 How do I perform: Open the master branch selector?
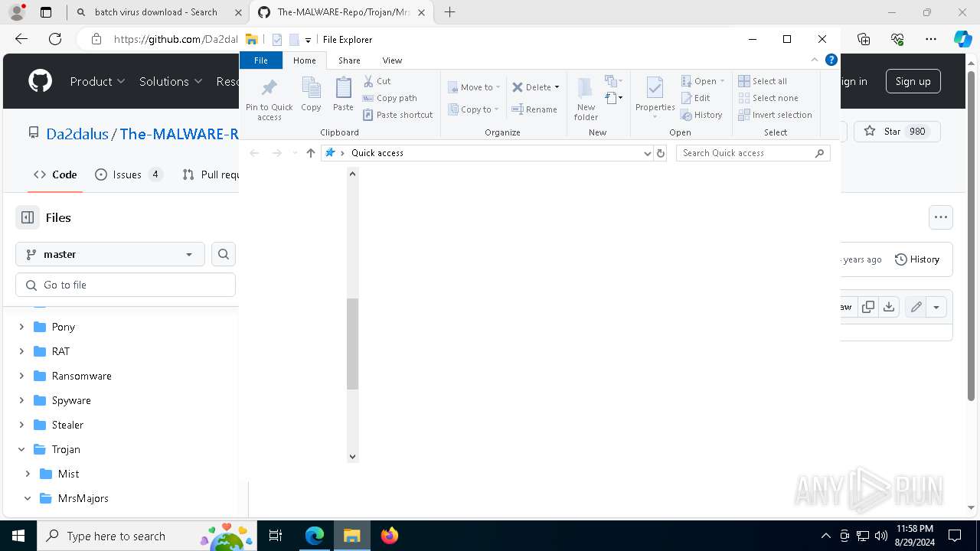click(110, 254)
